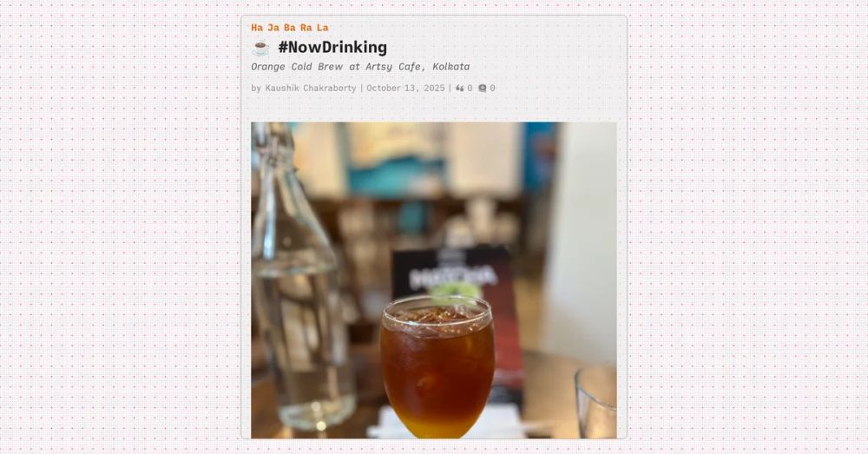Click the October 13, 2025 date
The height and width of the screenshot is (454, 868).
(x=405, y=88)
